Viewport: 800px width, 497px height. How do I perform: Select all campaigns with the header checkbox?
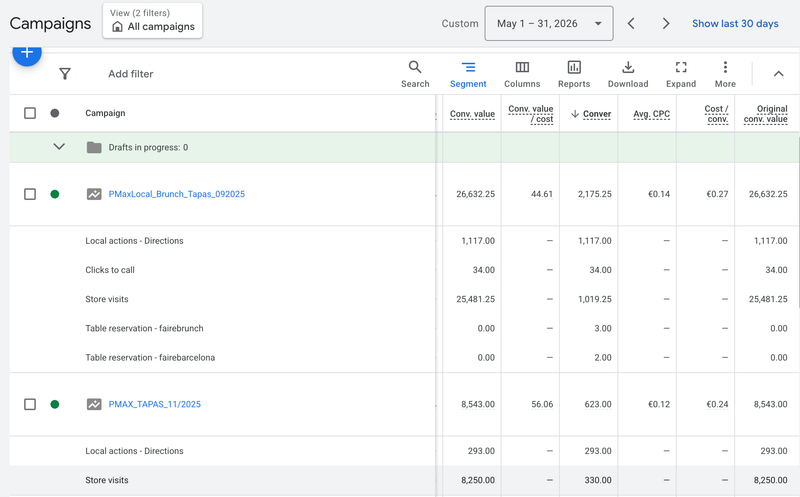30,113
